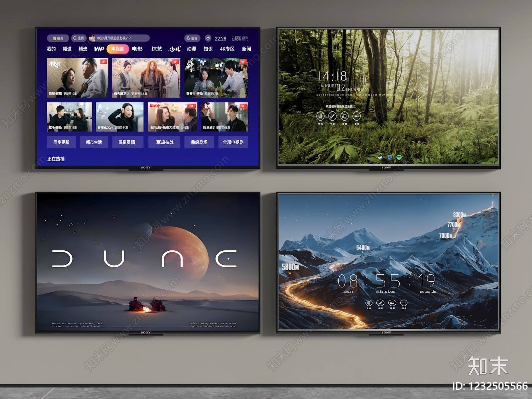Click the 8300M altitude marker
The image size is (532, 399).
tap(460, 215)
